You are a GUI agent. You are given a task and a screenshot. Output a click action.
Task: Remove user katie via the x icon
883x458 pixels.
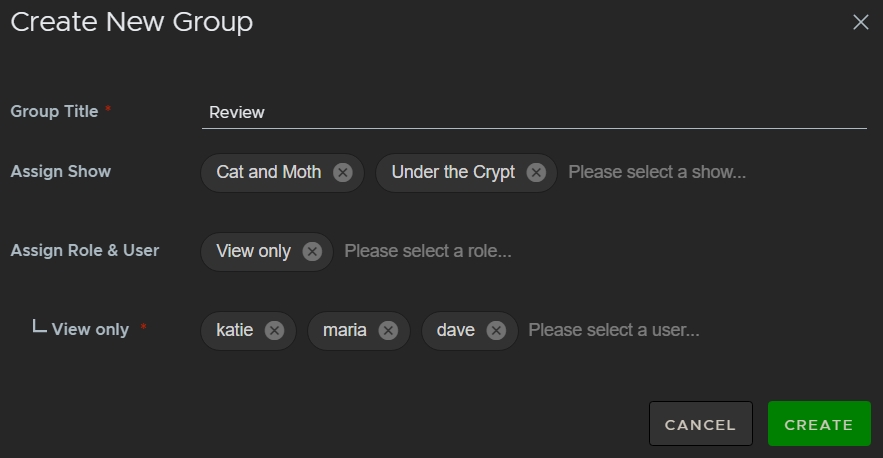coord(274,330)
